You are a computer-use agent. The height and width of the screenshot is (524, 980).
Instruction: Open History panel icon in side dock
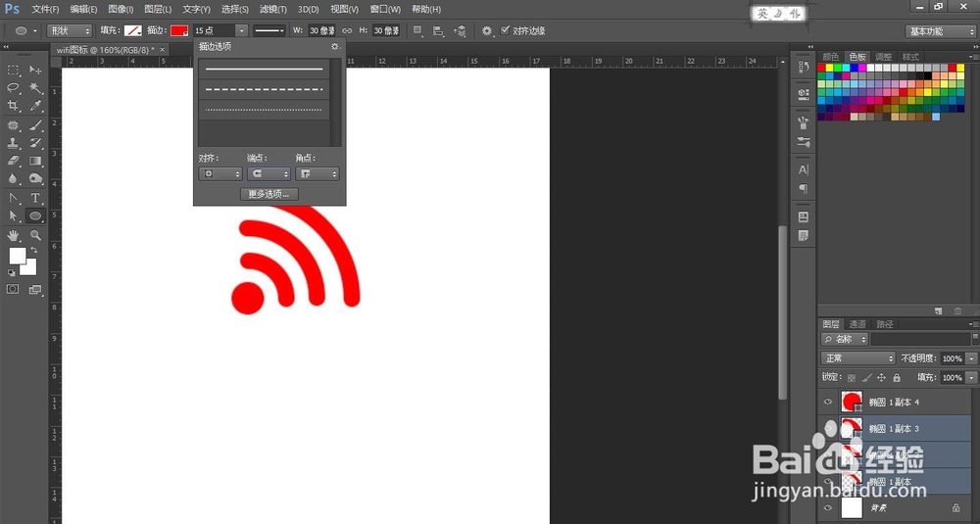click(804, 67)
